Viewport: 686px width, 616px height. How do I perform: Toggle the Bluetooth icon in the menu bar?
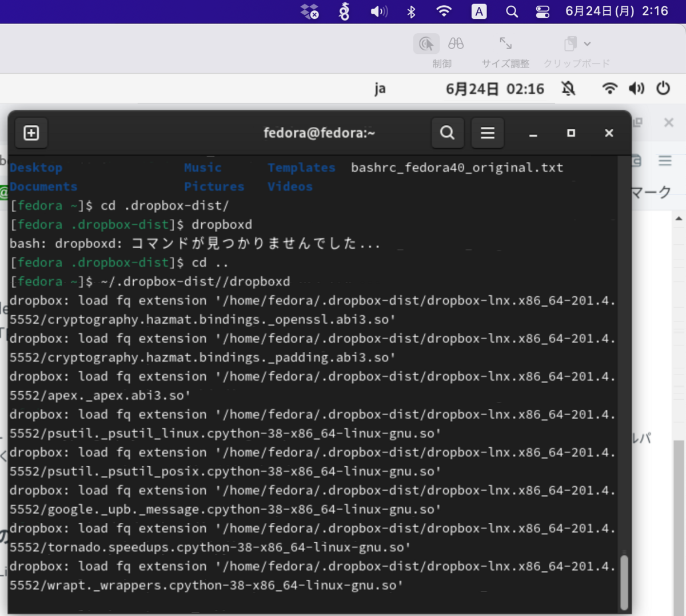tap(411, 11)
